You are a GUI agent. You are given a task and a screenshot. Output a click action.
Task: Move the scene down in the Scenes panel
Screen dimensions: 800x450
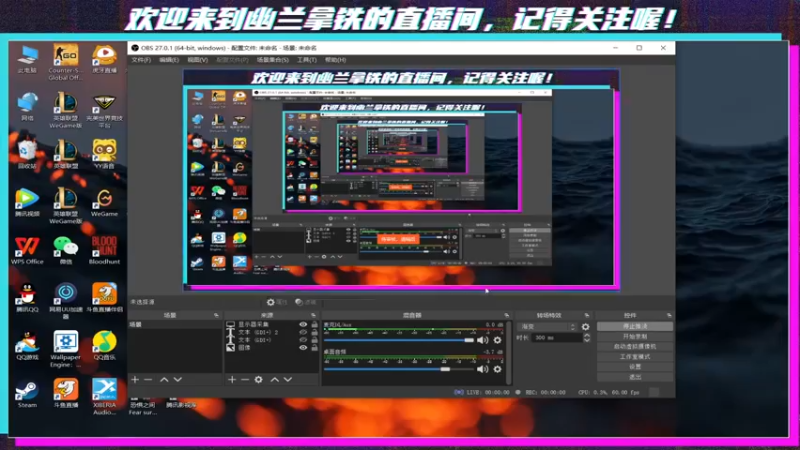point(178,380)
